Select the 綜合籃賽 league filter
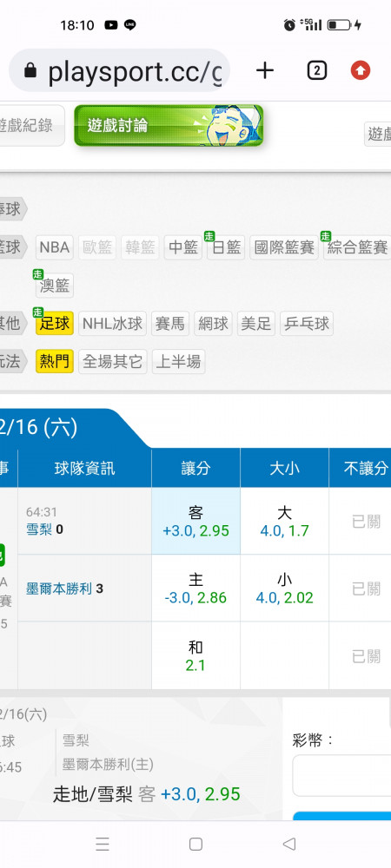Viewport: 391px width, 868px height. pos(357,247)
